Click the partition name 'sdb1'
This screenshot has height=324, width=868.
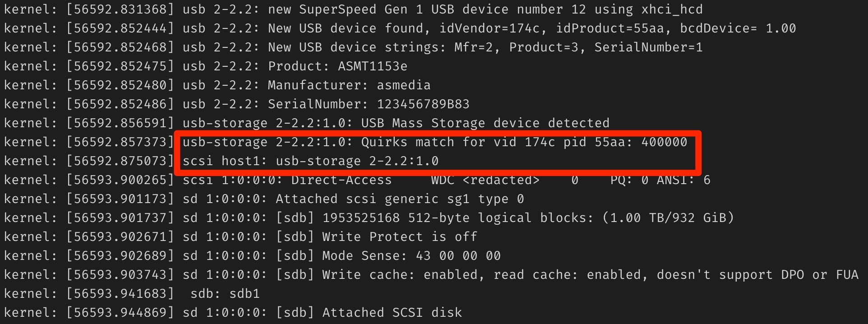(x=245, y=294)
